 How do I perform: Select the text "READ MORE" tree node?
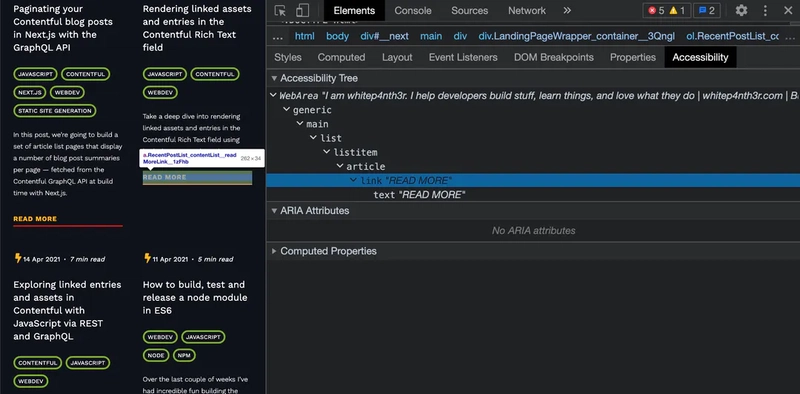(419, 195)
